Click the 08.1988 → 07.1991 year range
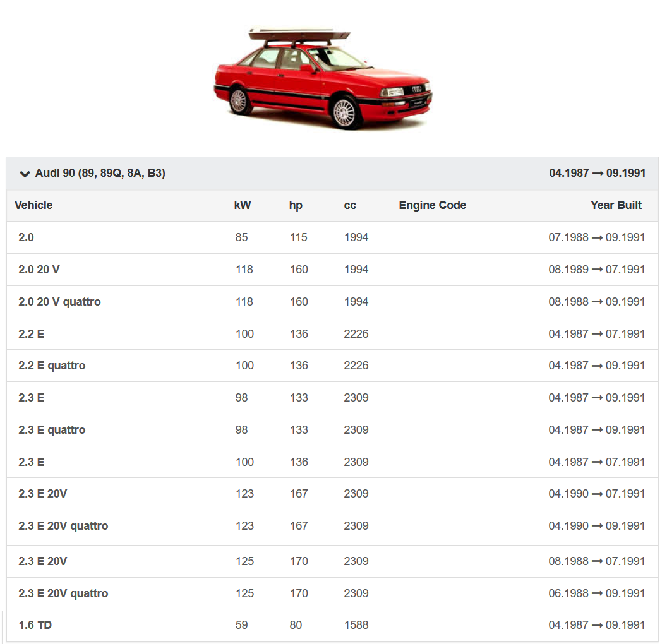 pos(596,561)
